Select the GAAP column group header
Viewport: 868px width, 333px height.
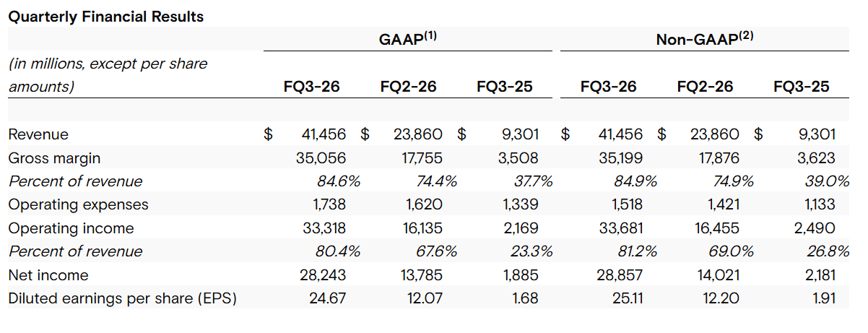click(408, 39)
